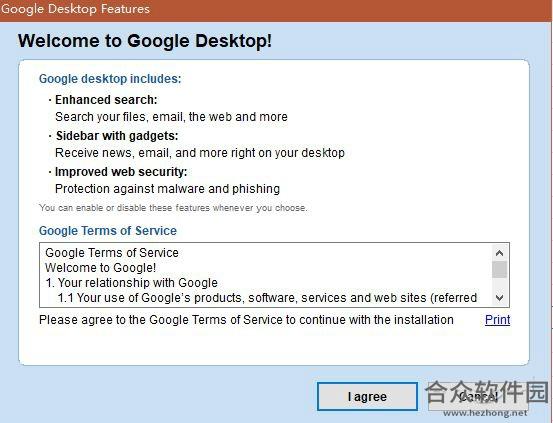Cancel the Google Desktop installation
Screen dimensions: 553x423
point(478,397)
